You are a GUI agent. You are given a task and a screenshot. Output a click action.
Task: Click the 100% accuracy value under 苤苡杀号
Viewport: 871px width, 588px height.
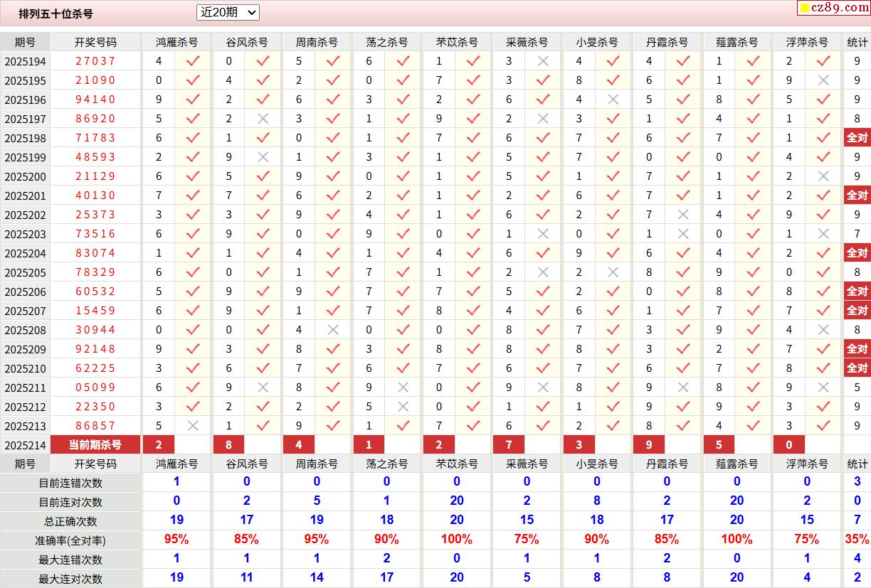tap(457, 540)
